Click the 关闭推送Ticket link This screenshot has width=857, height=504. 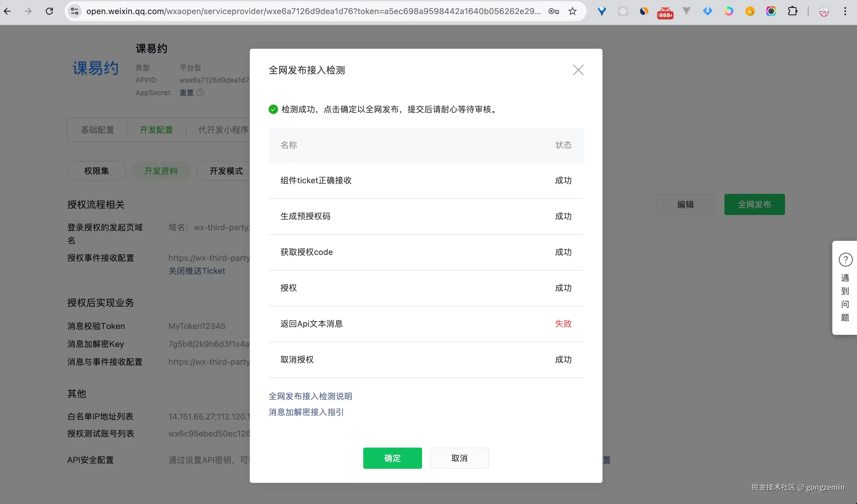pos(197,271)
